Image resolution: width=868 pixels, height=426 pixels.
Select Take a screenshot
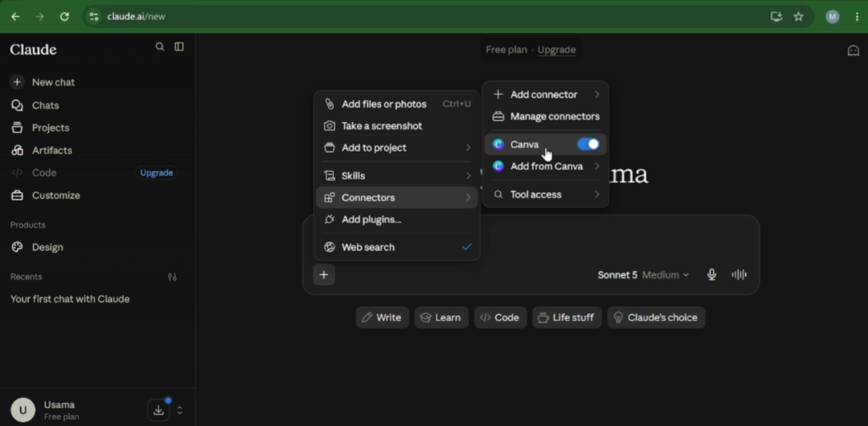(397, 126)
